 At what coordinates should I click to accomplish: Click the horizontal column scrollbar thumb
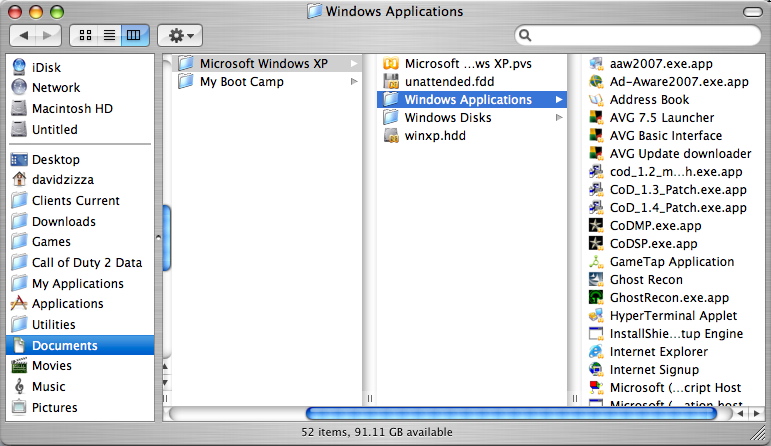[x=511, y=414]
